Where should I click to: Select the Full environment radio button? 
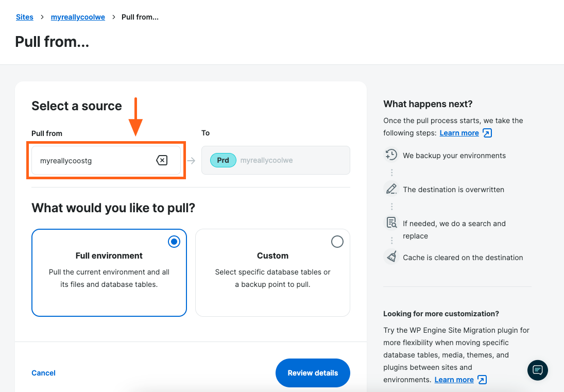pos(174,242)
